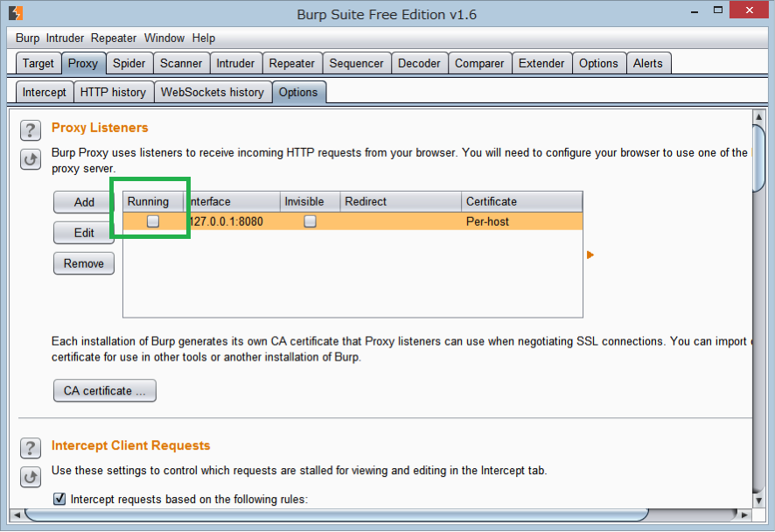Open the Help menu
Viewport: 775px width, 532px height.
coord(204,38)
